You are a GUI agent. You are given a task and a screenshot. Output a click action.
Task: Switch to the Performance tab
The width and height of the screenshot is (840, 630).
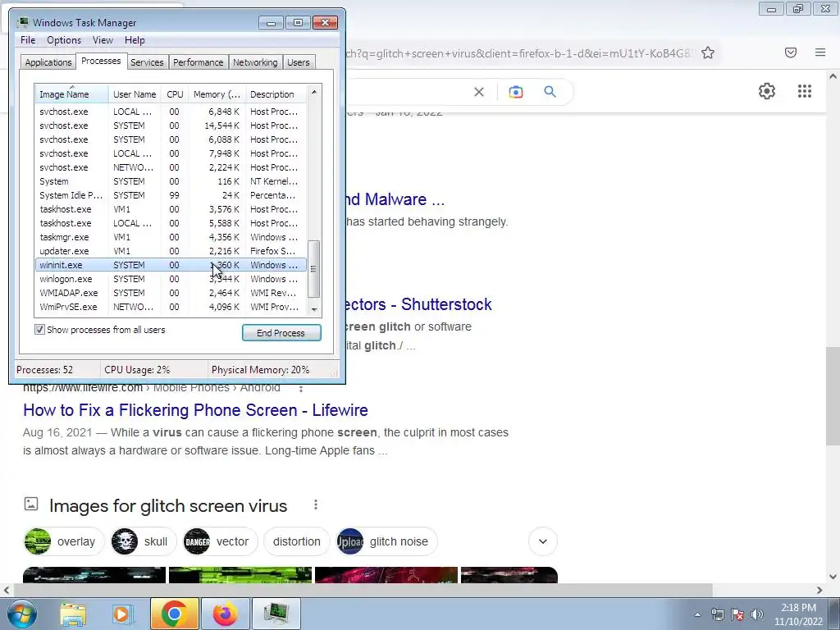click(x=199, y=62)
